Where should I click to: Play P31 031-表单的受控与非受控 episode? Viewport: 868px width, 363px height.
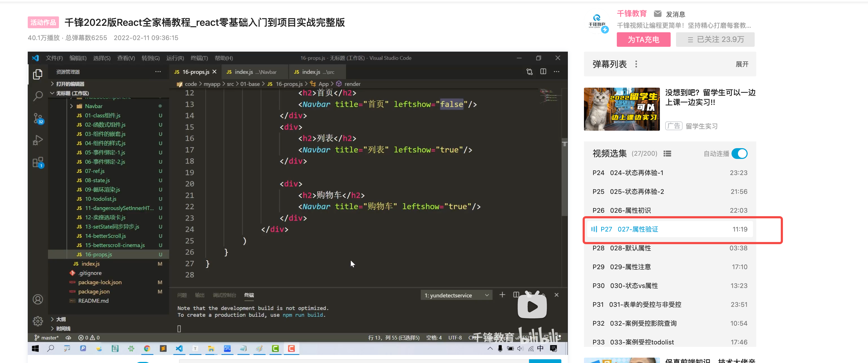[670, 304]
